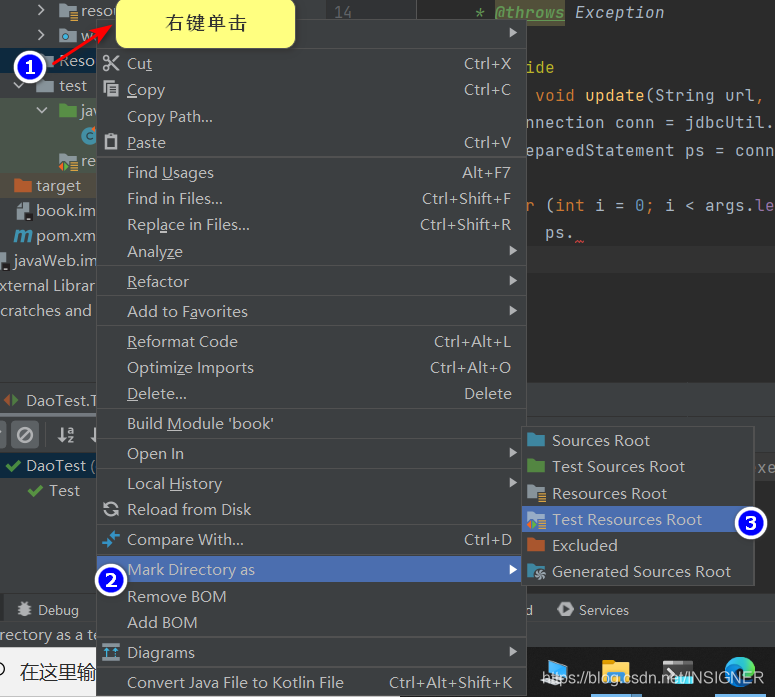The image size is (775, 697).
Task: Open the DaoTest run tab
Action: point(49,400)
